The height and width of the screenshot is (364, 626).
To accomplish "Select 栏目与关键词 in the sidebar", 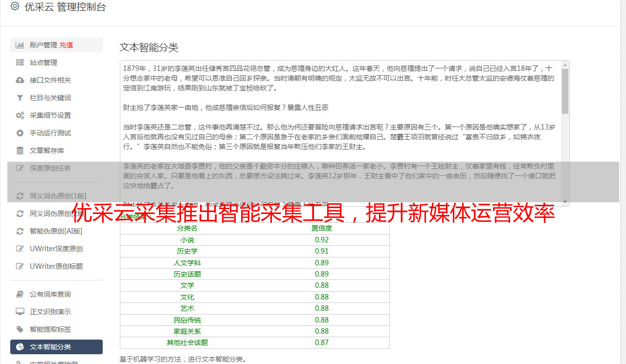I will pyautogui.click(x=56, y=98).
